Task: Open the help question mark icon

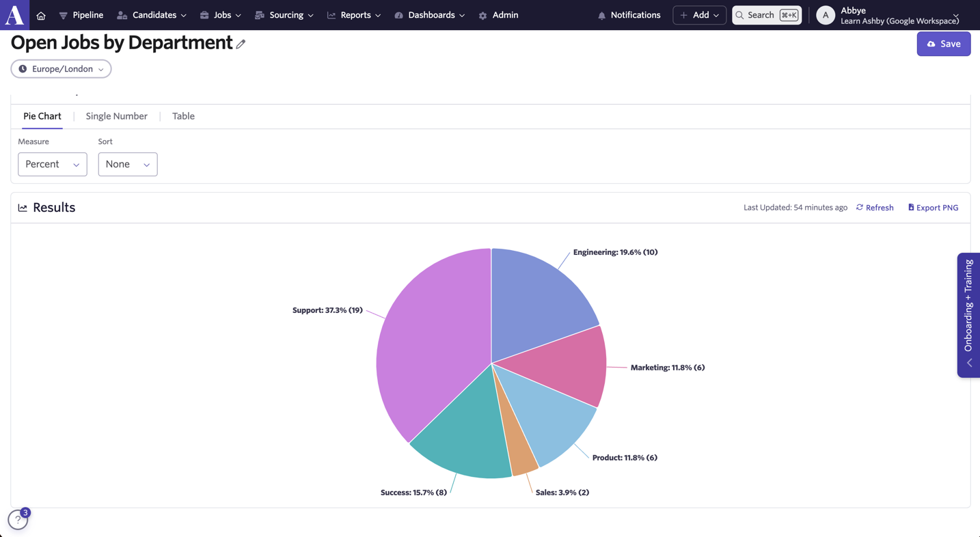Action: pos(18,520)
